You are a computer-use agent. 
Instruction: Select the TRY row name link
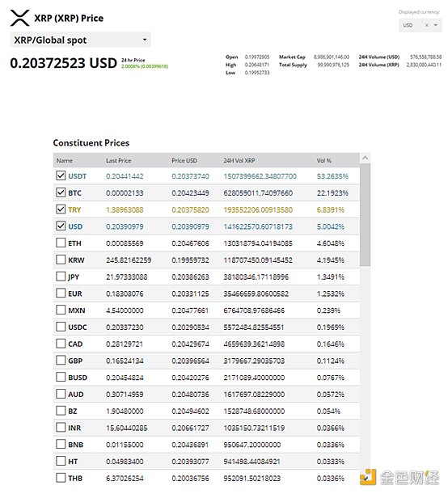tap(74, 210)
